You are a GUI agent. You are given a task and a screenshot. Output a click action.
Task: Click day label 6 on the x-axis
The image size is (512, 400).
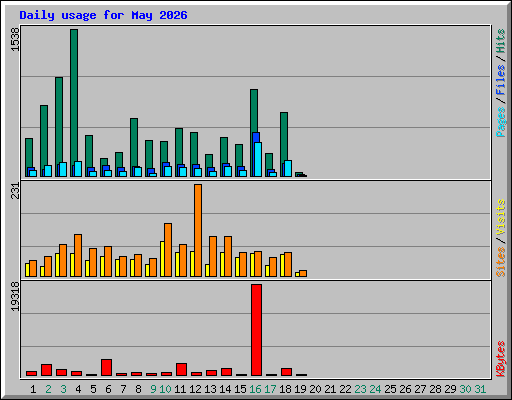point(108,389)
